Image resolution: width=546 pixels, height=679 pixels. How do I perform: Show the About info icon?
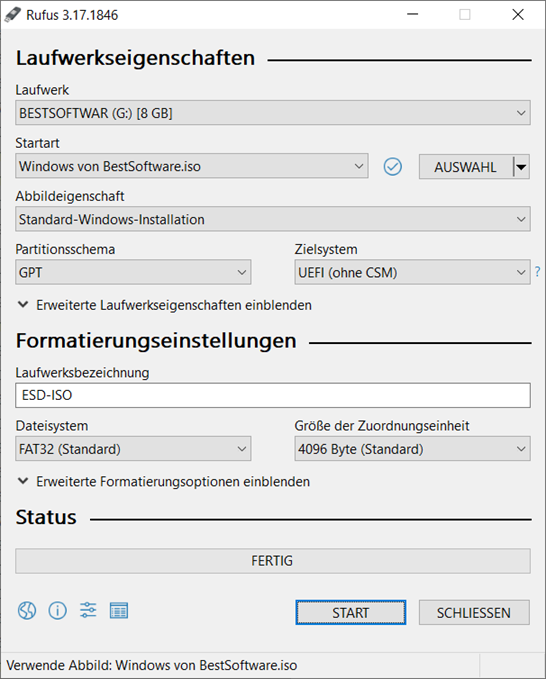point(58,611)
